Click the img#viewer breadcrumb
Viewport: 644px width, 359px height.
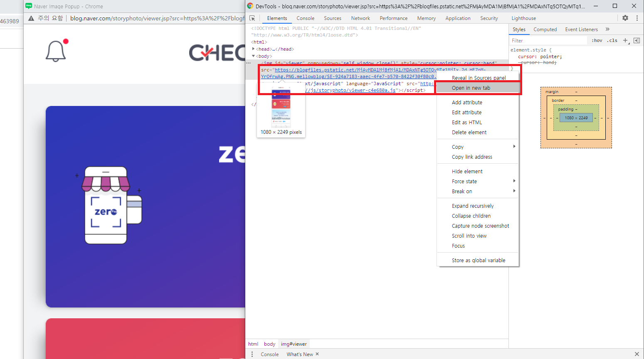click(x=294, y=344)
